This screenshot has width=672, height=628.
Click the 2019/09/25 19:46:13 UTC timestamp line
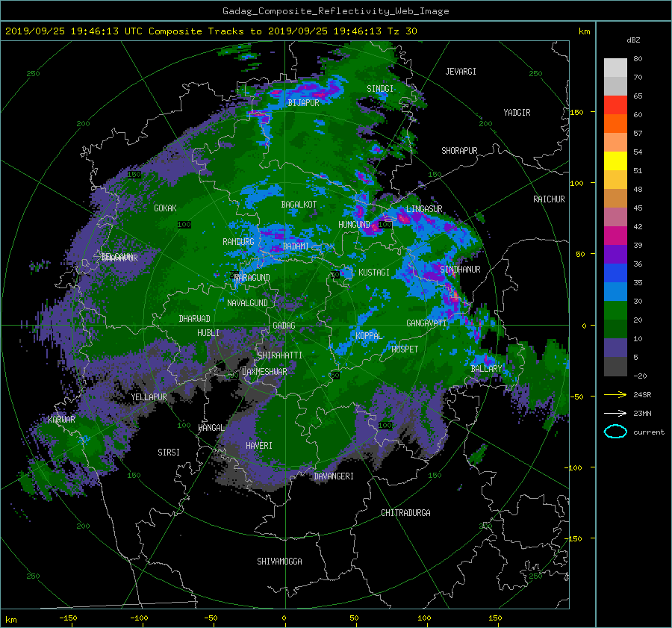coord(211,31)
